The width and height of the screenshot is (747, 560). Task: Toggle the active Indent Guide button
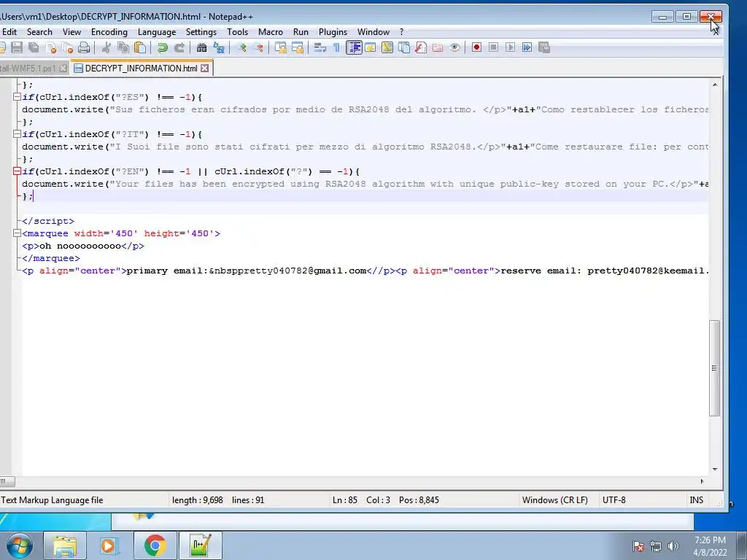[354, 47]
